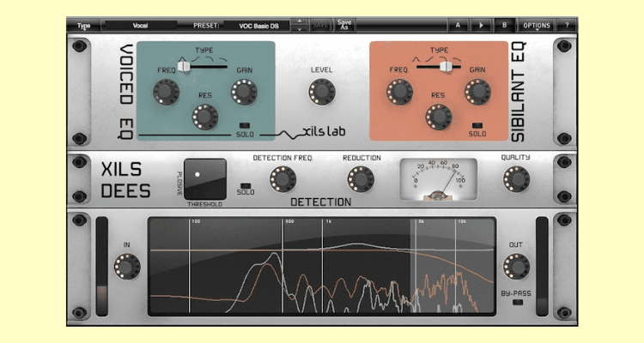Select comparison slot B

coord(504,26)
